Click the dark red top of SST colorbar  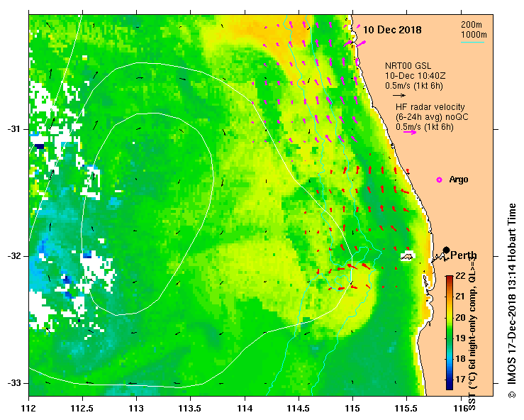(450, 278)
